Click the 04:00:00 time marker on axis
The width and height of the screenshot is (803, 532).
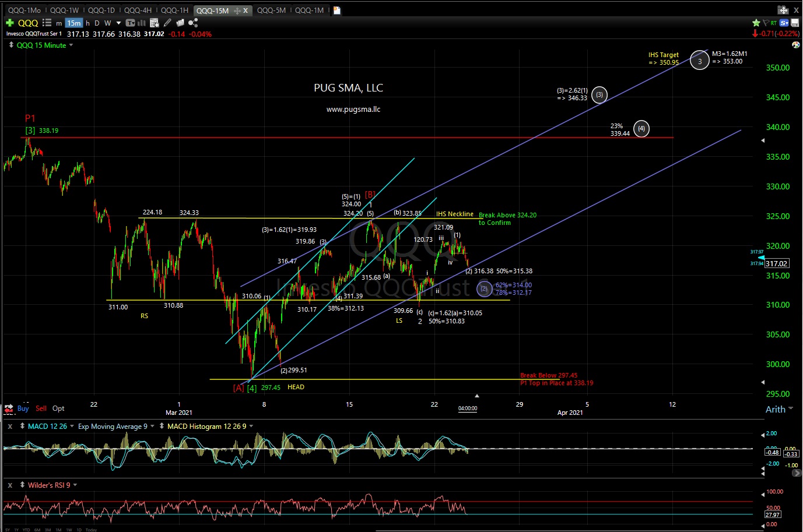[468, 408]
